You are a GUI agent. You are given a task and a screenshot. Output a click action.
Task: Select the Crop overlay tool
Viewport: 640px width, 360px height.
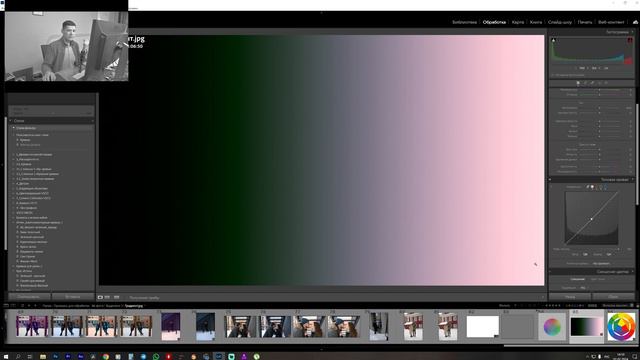pos(585,83)
